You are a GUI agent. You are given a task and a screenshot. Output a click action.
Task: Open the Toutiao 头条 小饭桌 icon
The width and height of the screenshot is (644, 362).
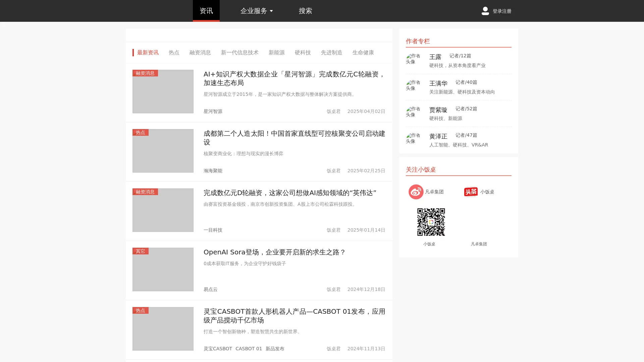471,192
